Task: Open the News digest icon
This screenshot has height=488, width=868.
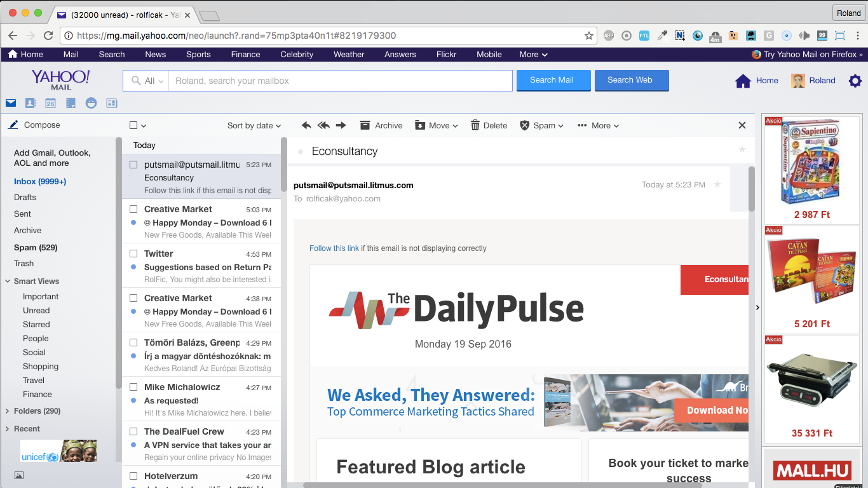Action: (x=111, y=102)
